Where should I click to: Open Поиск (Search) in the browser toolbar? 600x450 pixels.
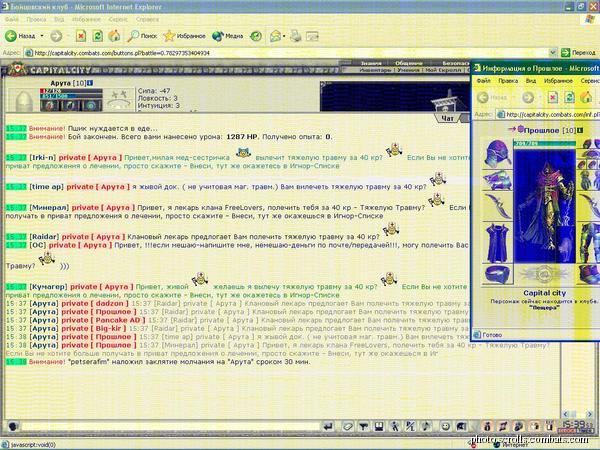(142, 36)
